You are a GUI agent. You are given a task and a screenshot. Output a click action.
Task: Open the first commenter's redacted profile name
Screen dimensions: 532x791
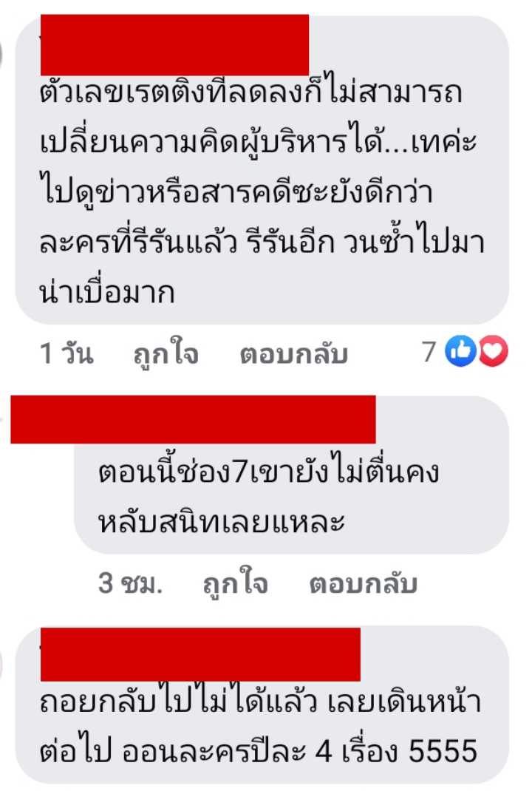pyautogui.click(x=174, y=45)
